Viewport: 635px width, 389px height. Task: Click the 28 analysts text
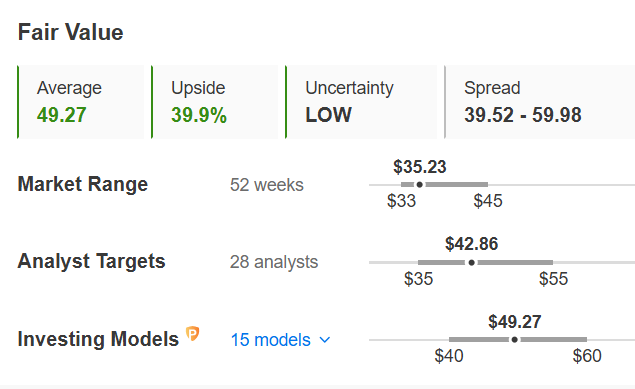pos(274,262)
